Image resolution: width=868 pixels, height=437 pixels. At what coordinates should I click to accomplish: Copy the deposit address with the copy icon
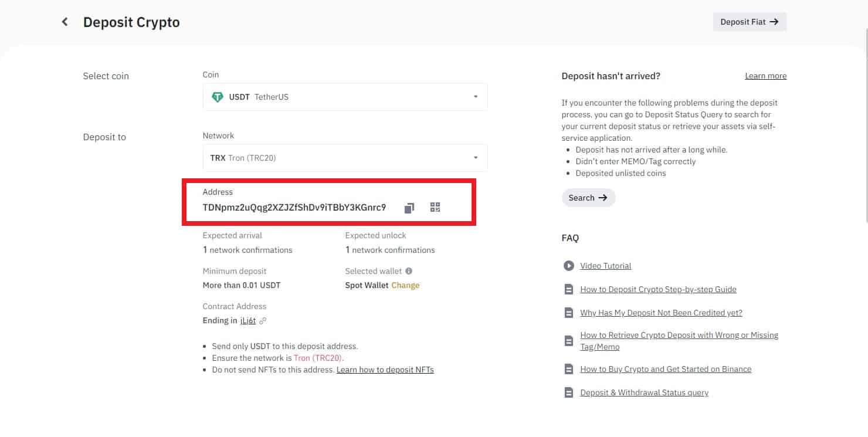click(409, 208)
